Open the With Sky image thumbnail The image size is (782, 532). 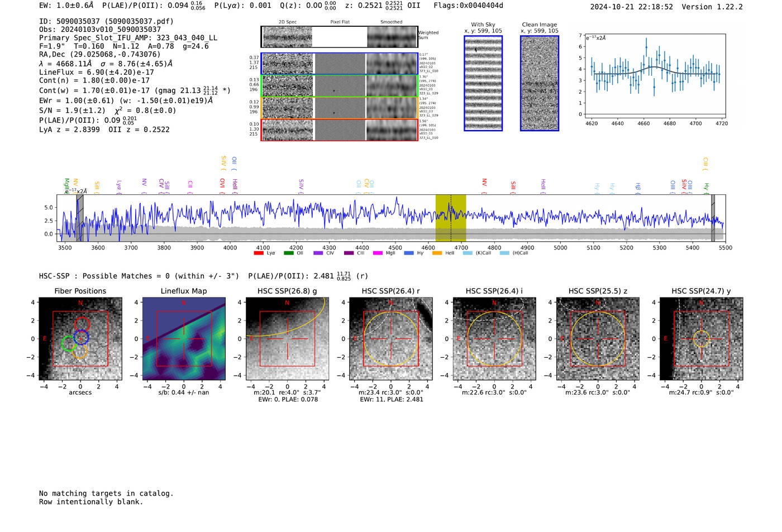coord(483,83)
